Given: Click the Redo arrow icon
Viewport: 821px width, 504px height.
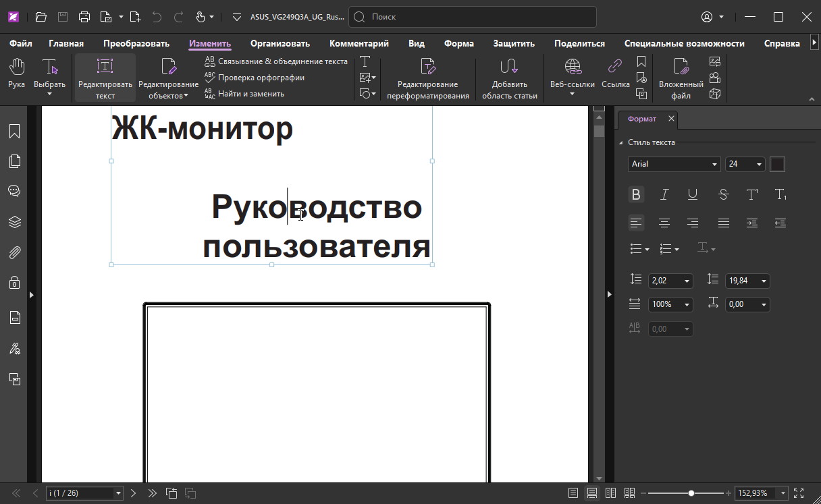Looking at the screenshot, I should coord(179,17).
